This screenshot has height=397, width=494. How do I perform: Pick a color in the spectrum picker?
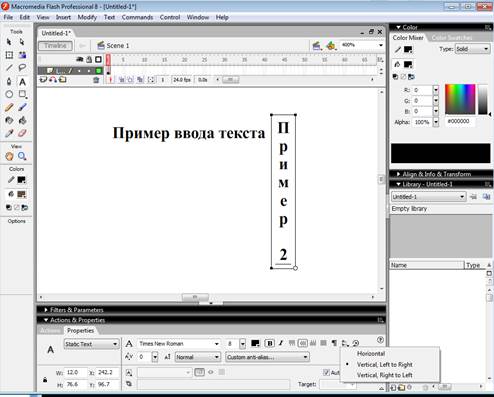pyautogui.click(x=460, y=99)
